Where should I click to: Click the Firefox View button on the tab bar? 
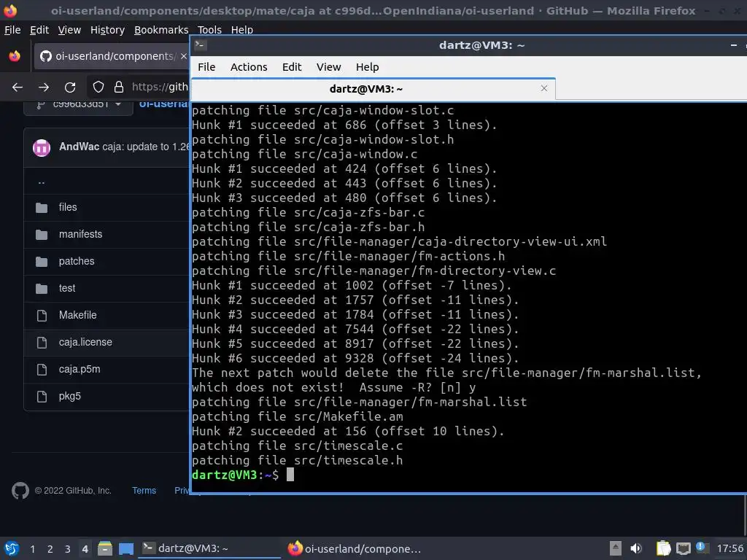(x=15, y=56)
